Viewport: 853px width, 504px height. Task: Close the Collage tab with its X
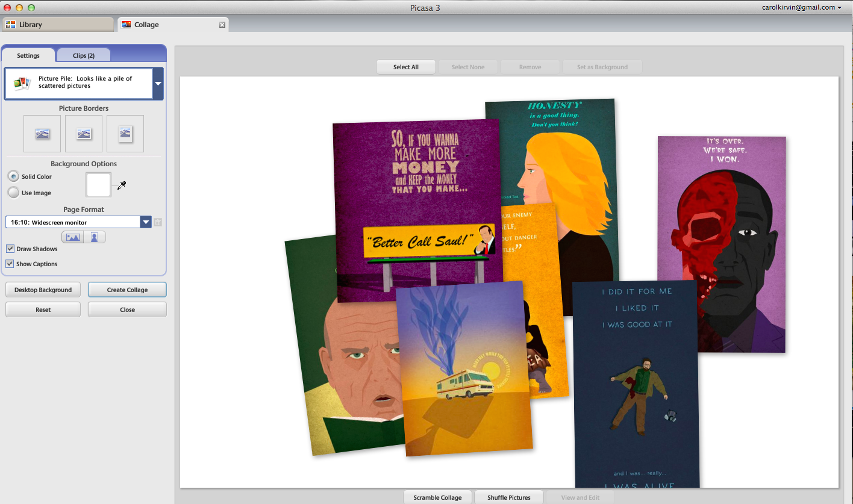[x=222, y=25]
